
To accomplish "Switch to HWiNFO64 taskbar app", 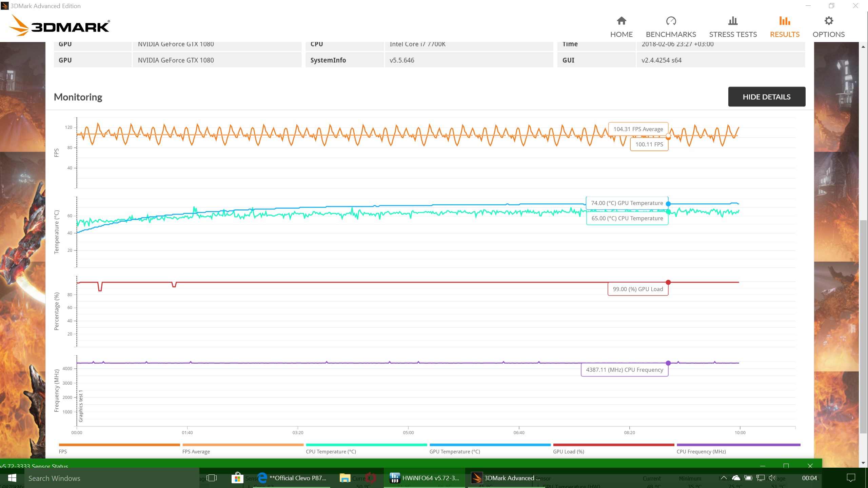I will click(x=424, y=478).
